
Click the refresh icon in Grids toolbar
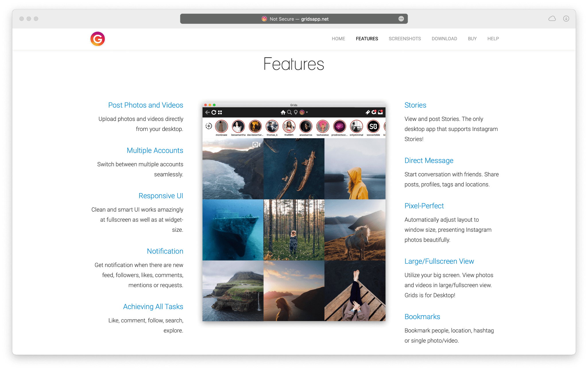pos(214,112)
